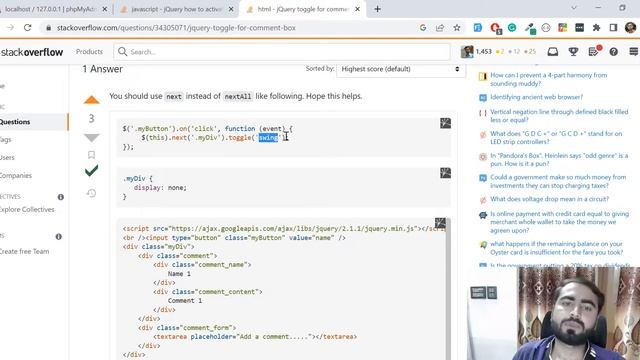Image resolution: width=640 pixels, height=360 pixels.
Task: Click the browser address bar URL
Action: pyautogui.click(x=176, y=28)
